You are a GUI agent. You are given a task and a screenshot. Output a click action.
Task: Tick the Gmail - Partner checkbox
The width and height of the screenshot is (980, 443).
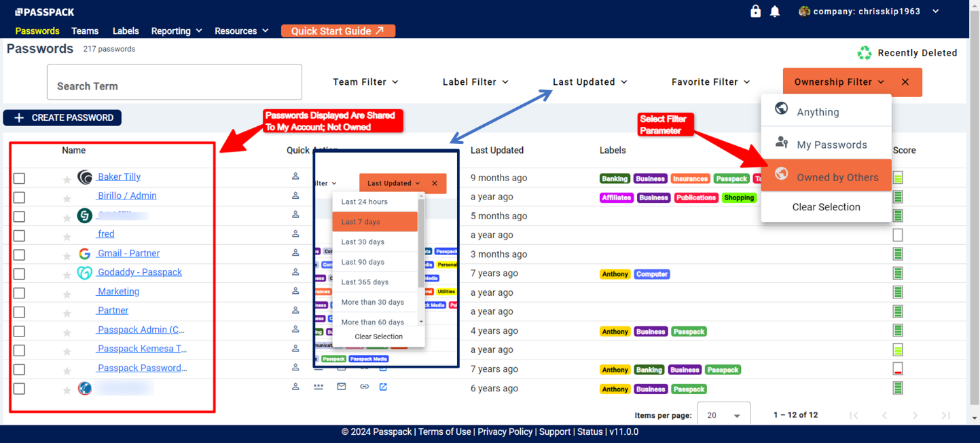coord(19,254)
